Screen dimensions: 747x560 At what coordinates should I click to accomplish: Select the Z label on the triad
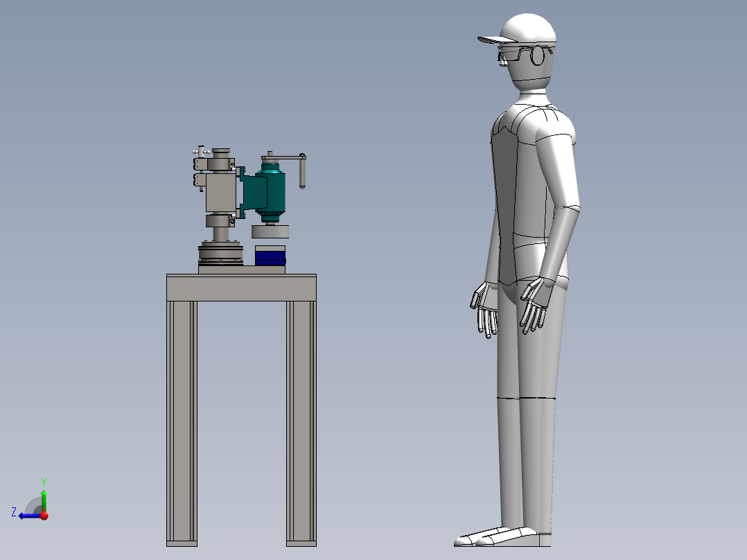coord(14,512)
